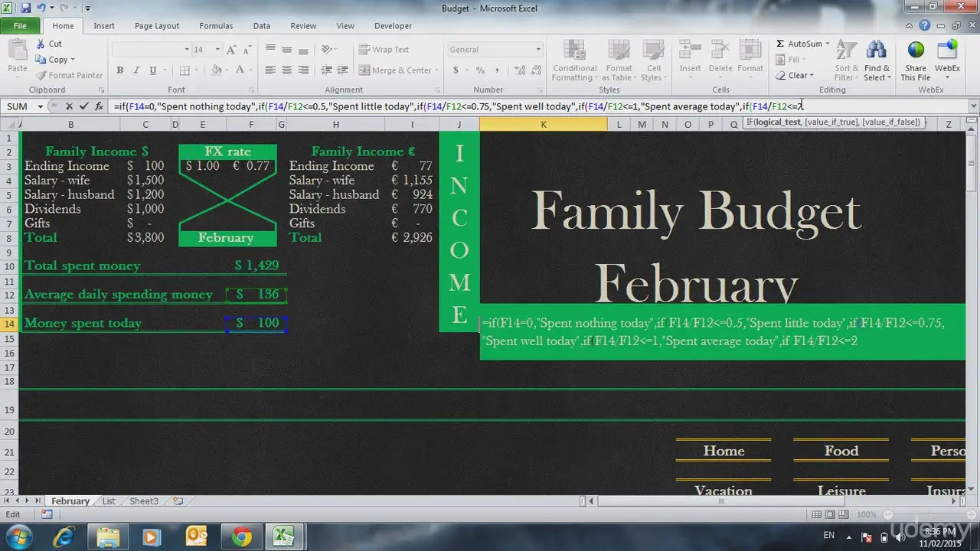980x551 pixels.
Task: Launch Google Chrome from the taskbar
Action: click(241, 536)
